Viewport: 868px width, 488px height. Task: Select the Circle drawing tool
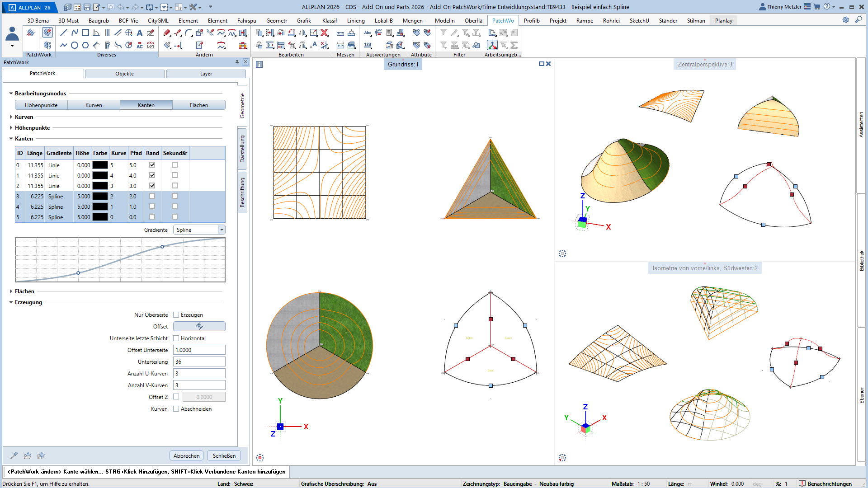click(75, 45)
